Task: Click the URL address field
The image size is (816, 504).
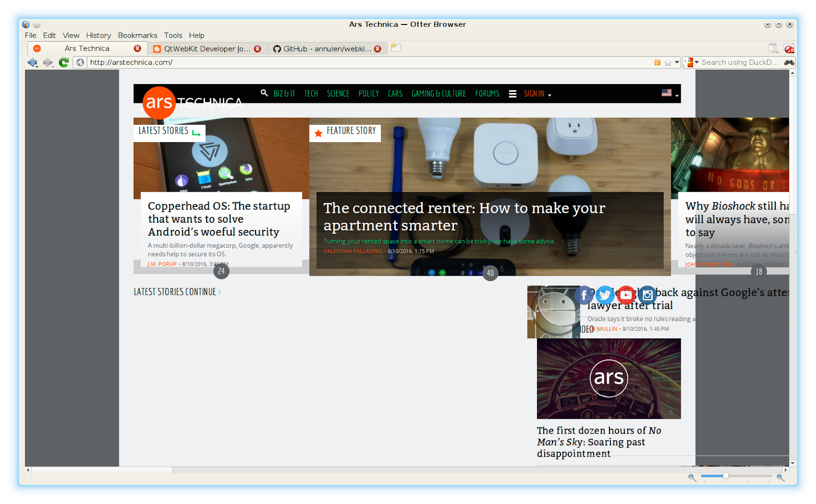Action: [371, 62]
